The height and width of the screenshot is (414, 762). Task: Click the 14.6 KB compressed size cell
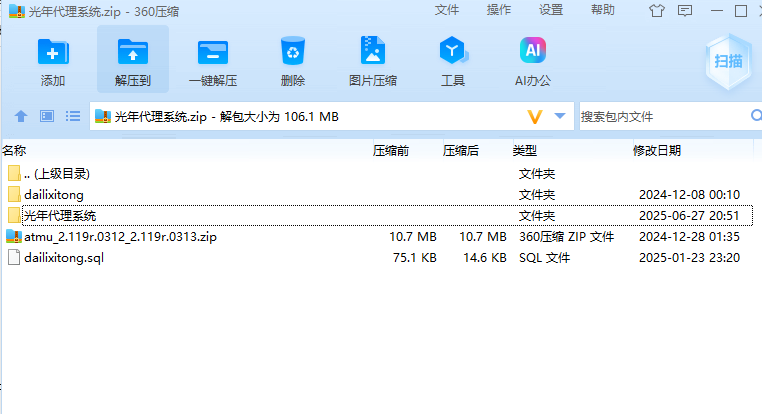click(x=485, y=258)
